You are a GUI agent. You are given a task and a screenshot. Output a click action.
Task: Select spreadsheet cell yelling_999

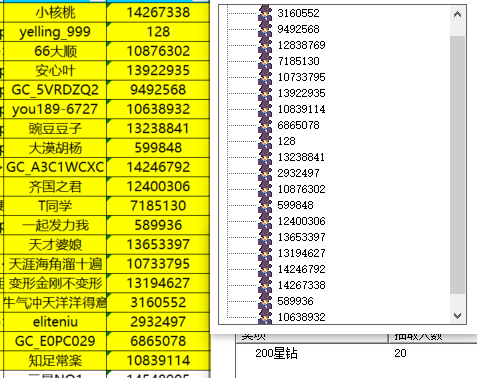pyautogui.click(x=55, y=32)
